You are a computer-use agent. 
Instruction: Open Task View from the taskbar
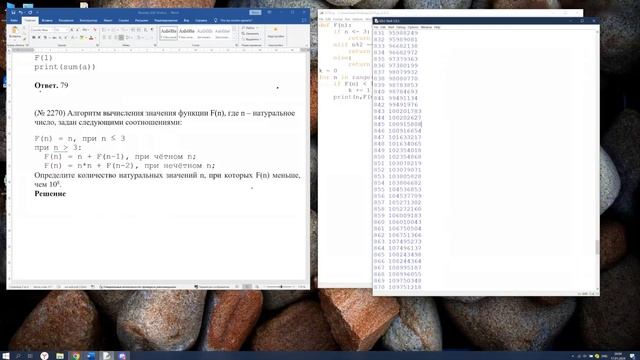pos(30,356)
